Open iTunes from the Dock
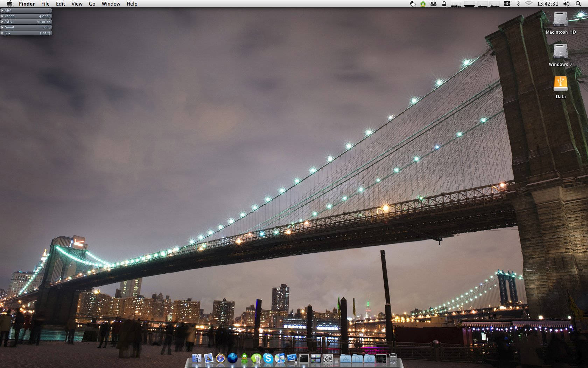The height and width of the screenshot is (368, 588). coord(280,358)
